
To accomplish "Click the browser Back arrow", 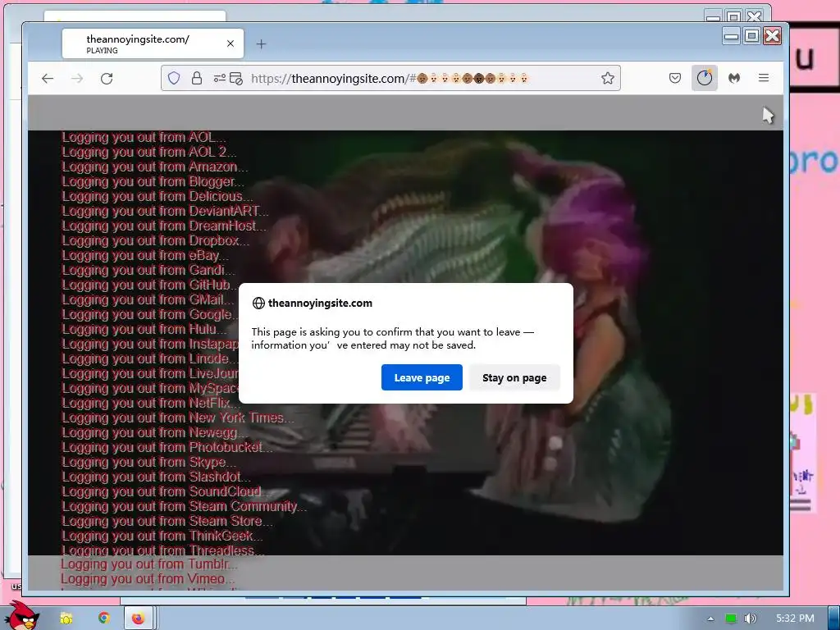I will pyautogui.click(x=48, y=79).
